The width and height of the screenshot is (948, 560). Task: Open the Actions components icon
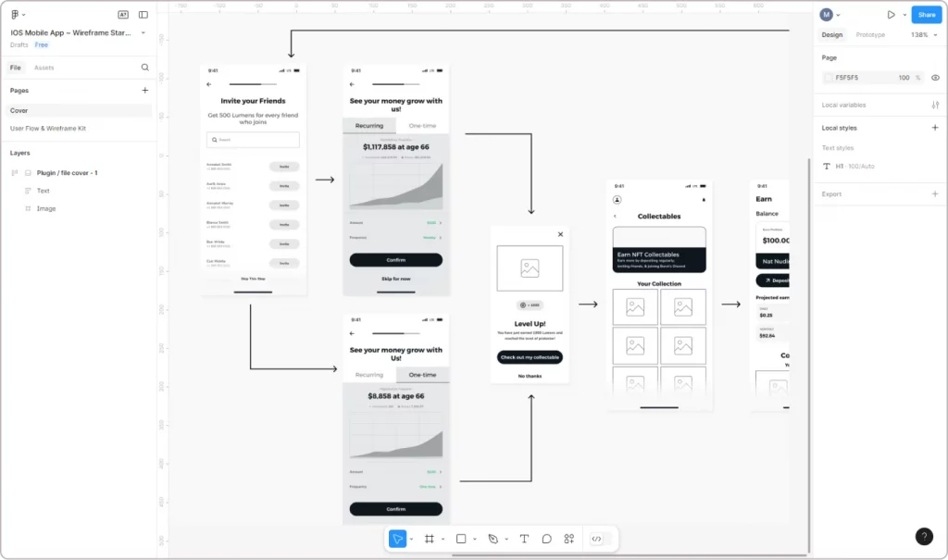click(x=569, y=539)
